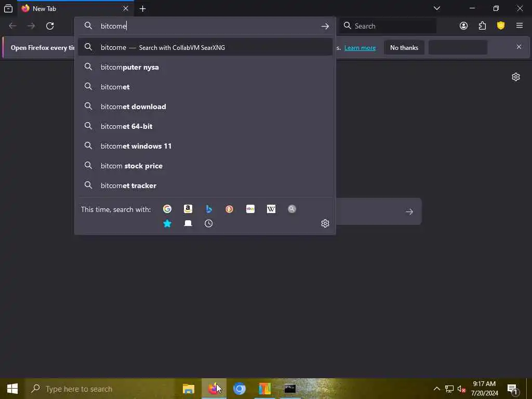
Task: Choose suggestion 'bitcomet 64-bit'
Action: tap(205, 126)
